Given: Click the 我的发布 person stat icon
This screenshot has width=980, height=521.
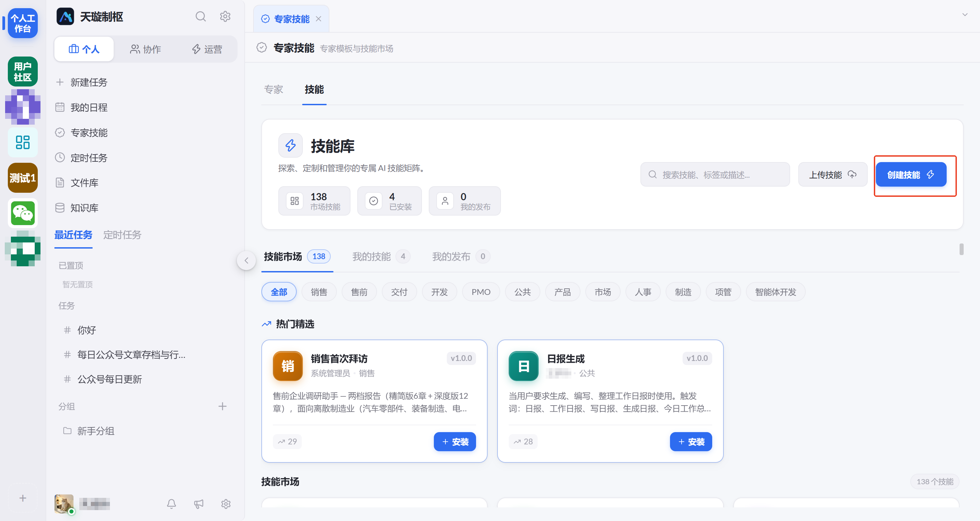Looking at the screenshot, I should tap(445, 201).
